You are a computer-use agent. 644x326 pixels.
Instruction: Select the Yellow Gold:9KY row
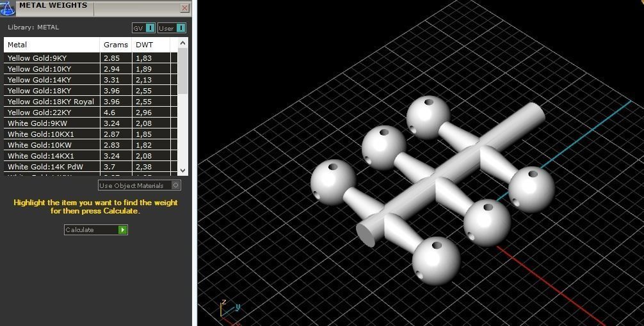point(91,58)
